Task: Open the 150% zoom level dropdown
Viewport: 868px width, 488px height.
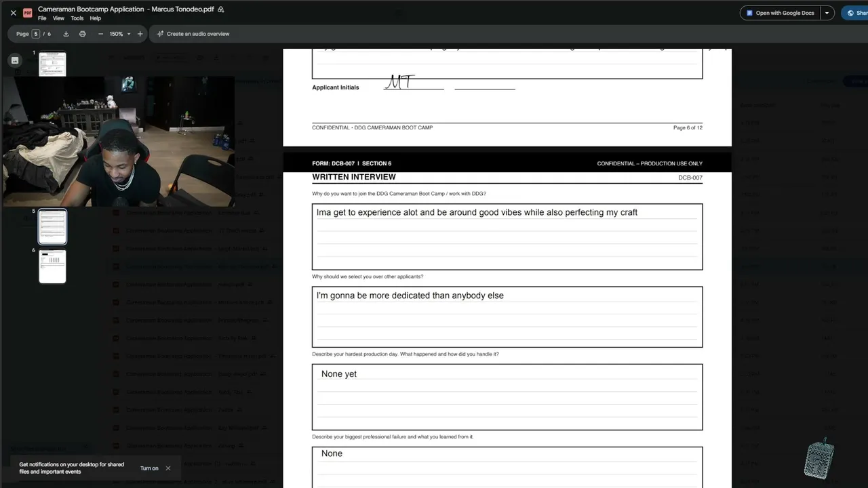Action: 120,34
